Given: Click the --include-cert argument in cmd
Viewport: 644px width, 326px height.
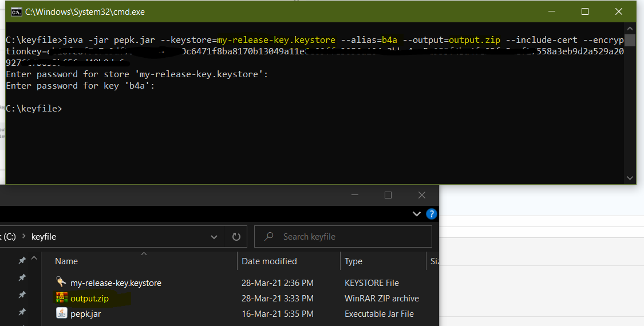Looking at the screenshot, I should click(542, 40).
